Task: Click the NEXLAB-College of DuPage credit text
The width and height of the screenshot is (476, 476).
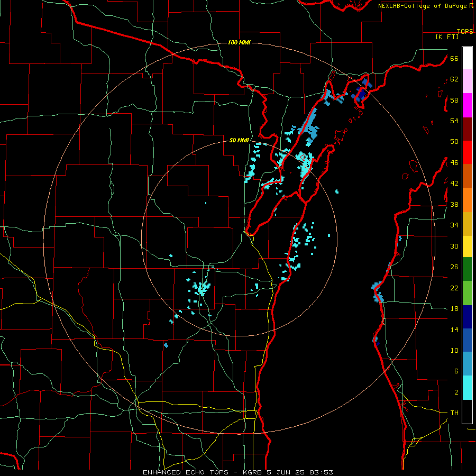Action: click(x=422, y=6)
